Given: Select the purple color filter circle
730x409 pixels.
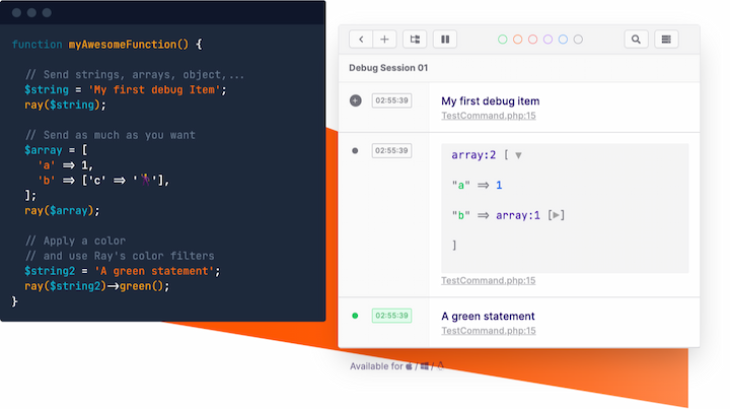Looking at the screenshot, I should pyautogui.click(x=548, y=39).
